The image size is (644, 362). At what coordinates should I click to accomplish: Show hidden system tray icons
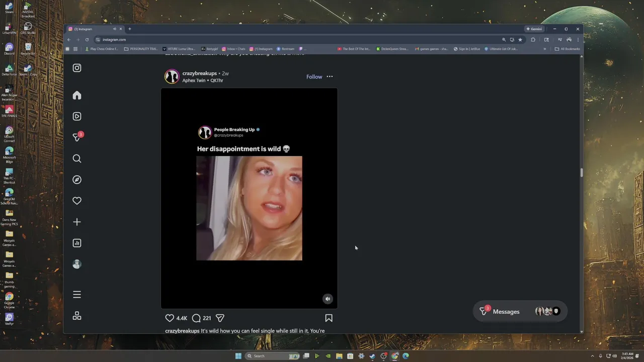pos(593,356)
